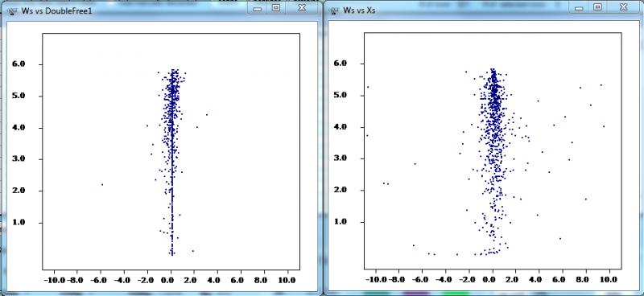Click y-axis label 4.0 in DoubleFree1 plot

18,128
